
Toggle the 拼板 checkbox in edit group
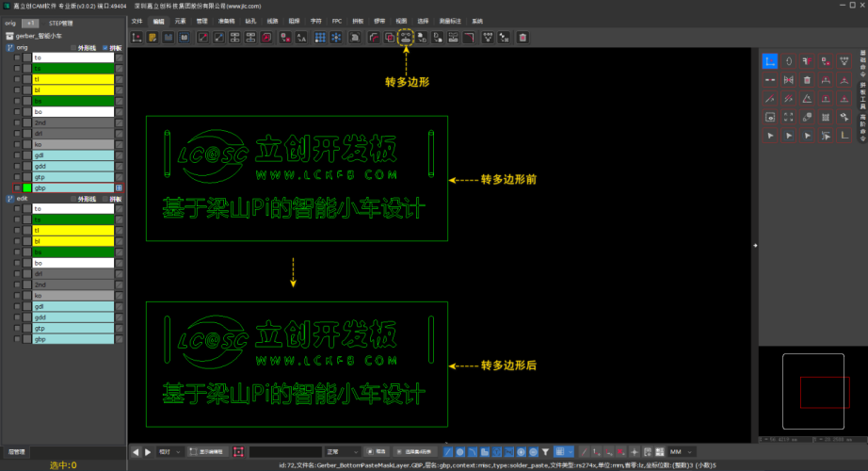pos(105,199)
